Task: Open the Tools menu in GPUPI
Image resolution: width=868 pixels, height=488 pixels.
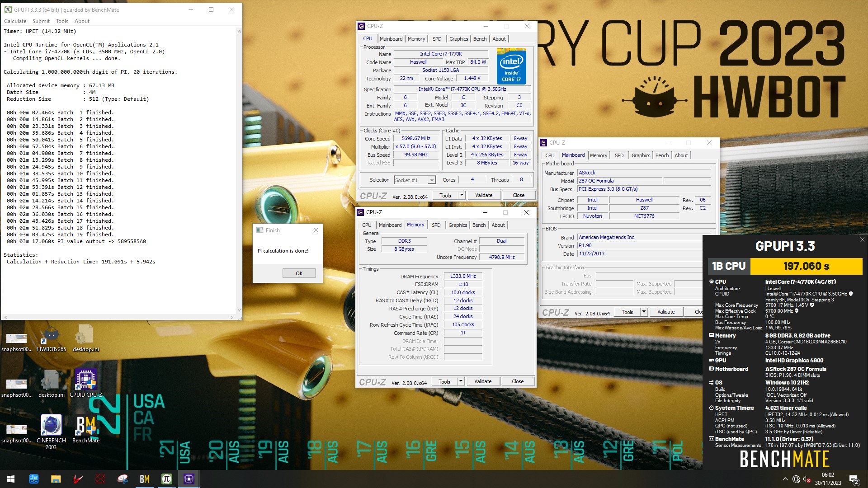Action: pos(62,21)
